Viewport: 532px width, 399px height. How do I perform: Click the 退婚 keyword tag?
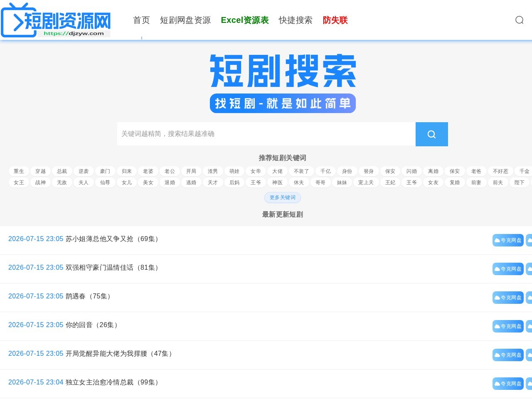[x=170, y=182]
